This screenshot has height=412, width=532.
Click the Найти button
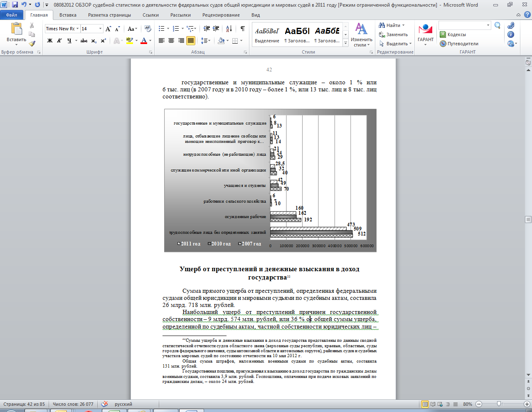point(391,25)
